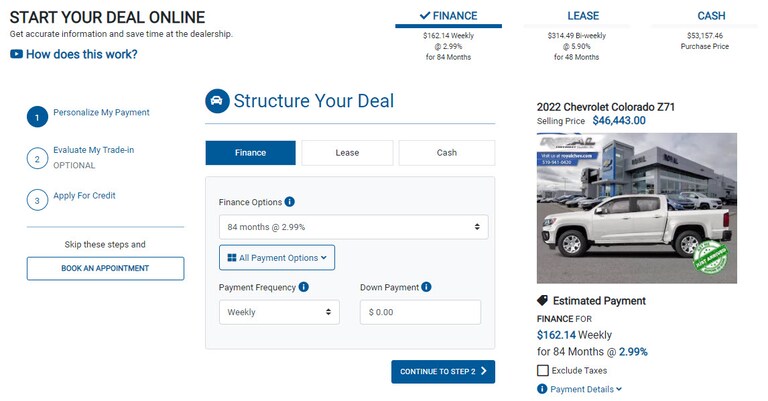Click the Payment Details info icon
Image resolution: width=768 pixels, height=401 pixels.
(543, 389)
